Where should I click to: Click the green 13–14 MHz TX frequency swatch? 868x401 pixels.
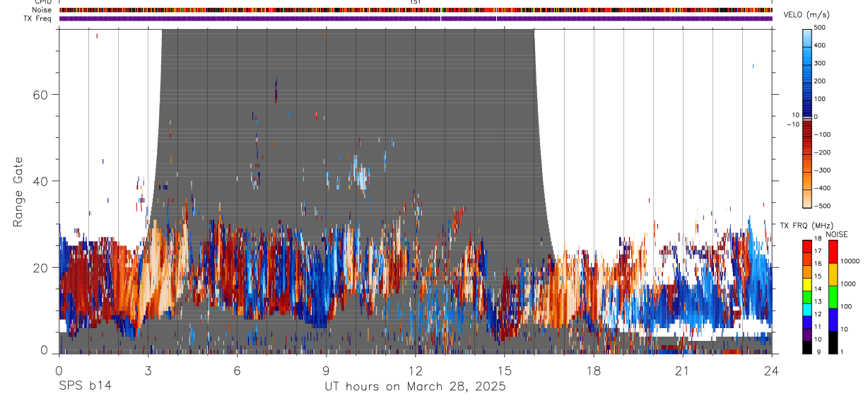click(807, 297)
